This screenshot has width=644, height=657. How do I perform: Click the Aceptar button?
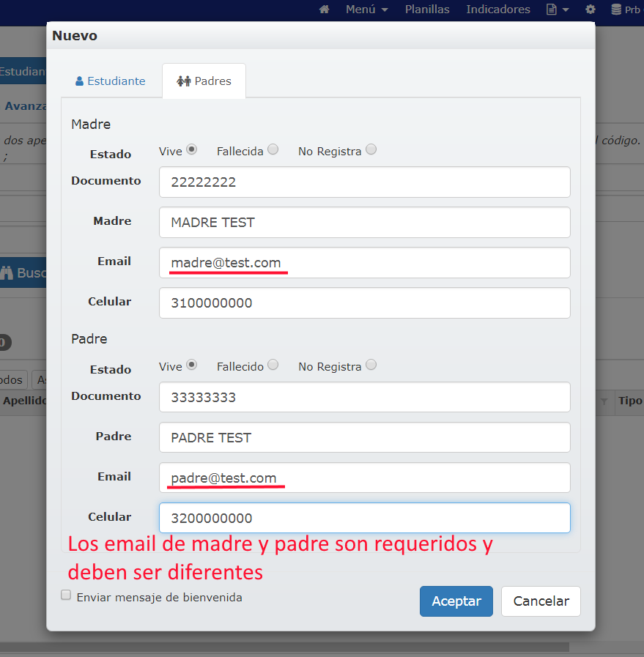(456, 601)
